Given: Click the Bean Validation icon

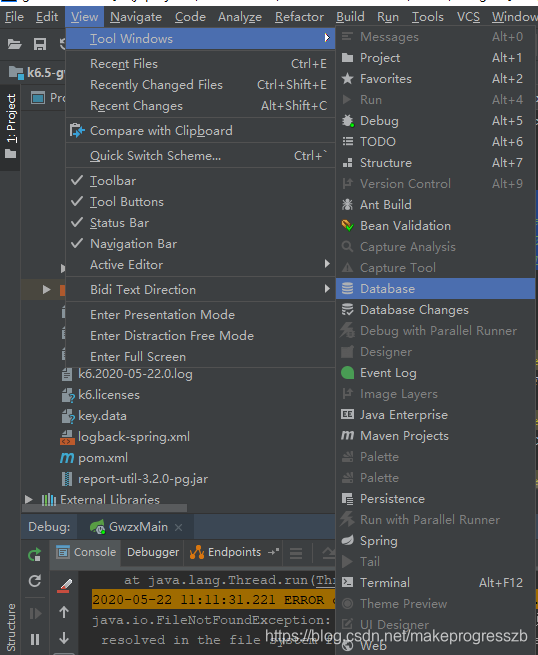Looking at the screenshot, I should (348, 226).
